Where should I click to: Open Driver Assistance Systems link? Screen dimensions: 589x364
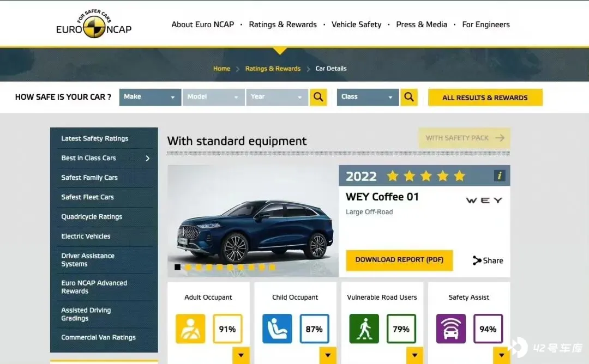click(88, 260)
